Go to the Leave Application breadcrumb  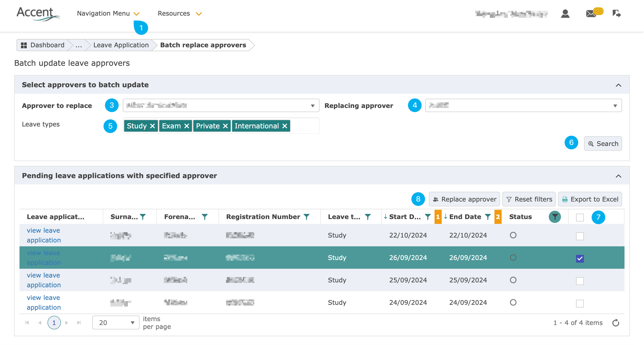point(121,45)
